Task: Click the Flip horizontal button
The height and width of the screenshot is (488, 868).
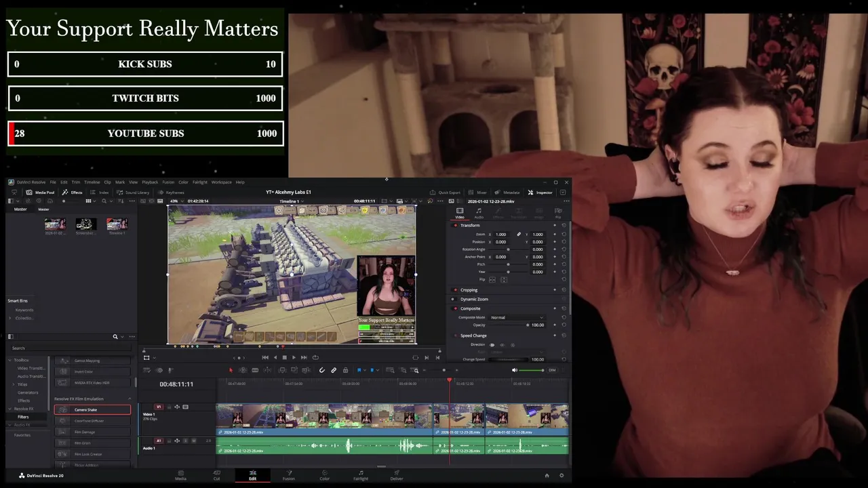Action: pyautogui.click(x=492, y=279)
